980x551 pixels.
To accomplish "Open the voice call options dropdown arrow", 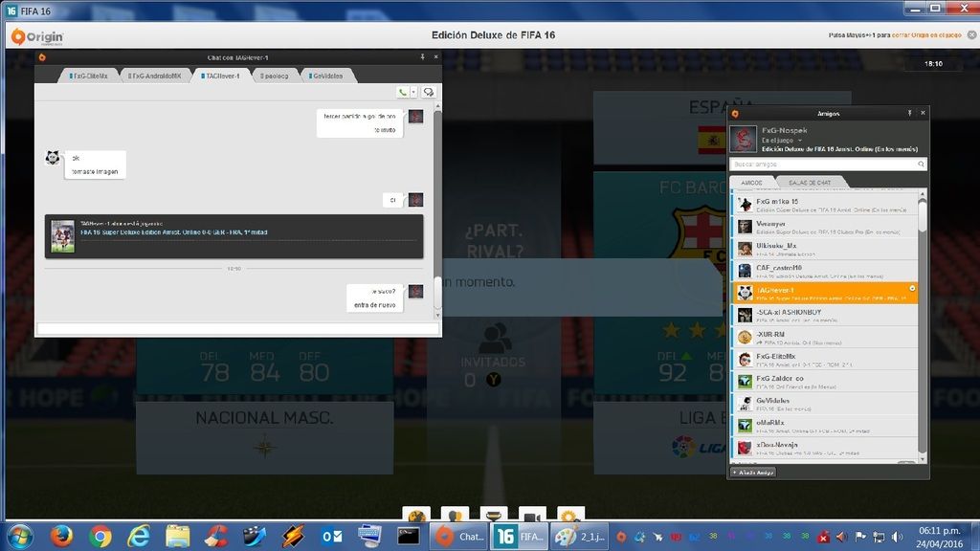I will click(x=413, y=93).
